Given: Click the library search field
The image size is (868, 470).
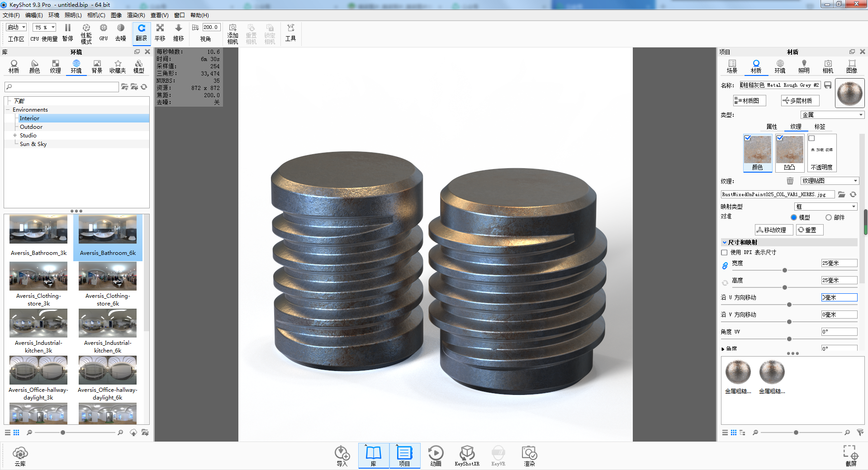Looking at the screenshot, I should [x=62, y=87].
